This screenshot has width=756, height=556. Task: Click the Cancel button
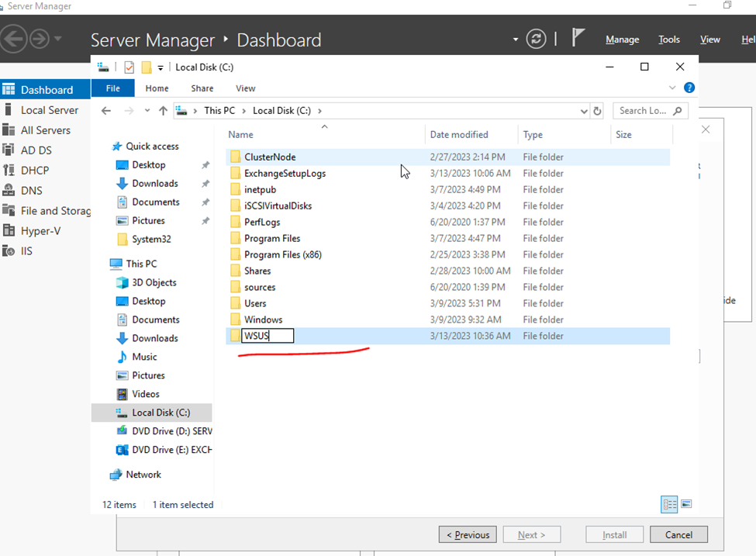(x=678, y=534)
